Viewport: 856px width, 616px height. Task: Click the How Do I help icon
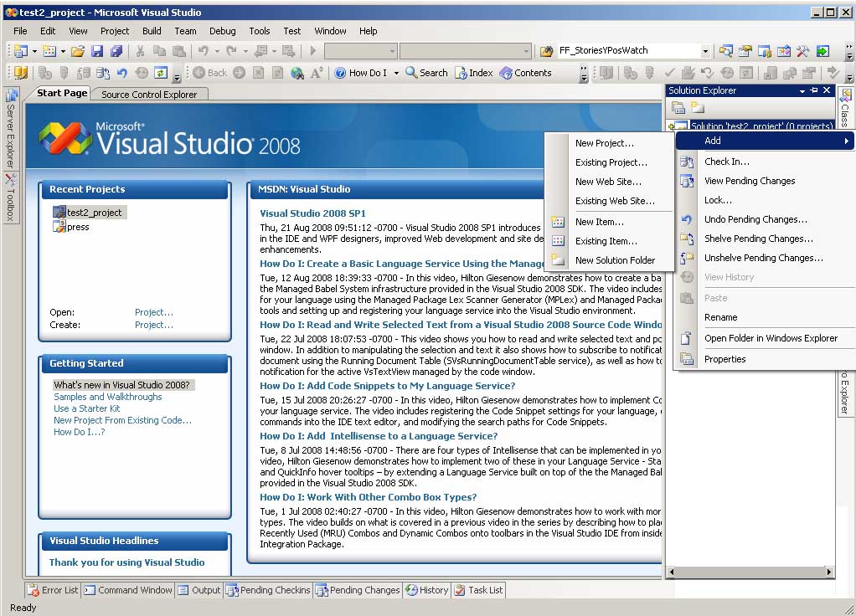click(x=360, y=73)
